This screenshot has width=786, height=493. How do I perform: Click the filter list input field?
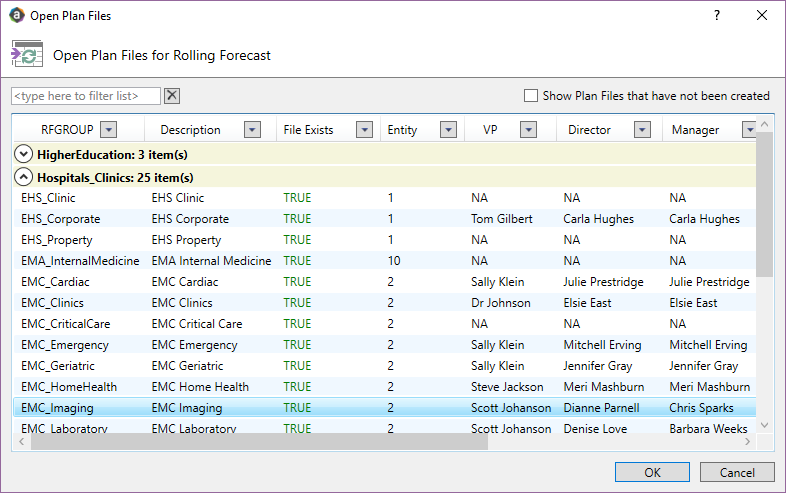pyautogui.click(x=86, y=96)
